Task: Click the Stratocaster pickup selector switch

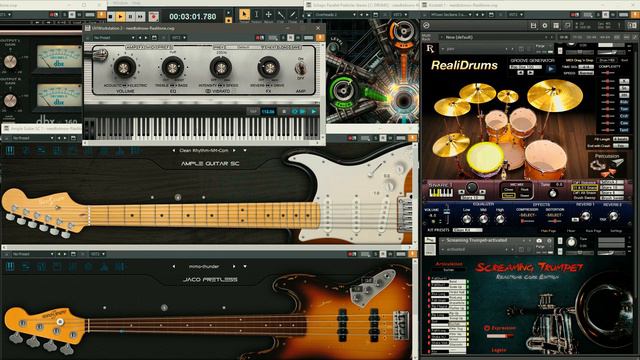Action: click(376, 169)
